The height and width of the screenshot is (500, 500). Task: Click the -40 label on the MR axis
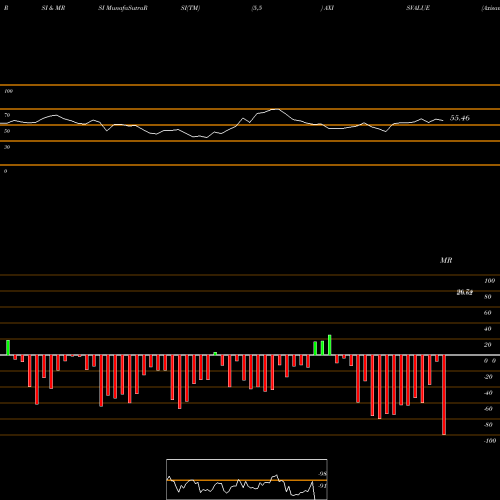tap(488, 393)
